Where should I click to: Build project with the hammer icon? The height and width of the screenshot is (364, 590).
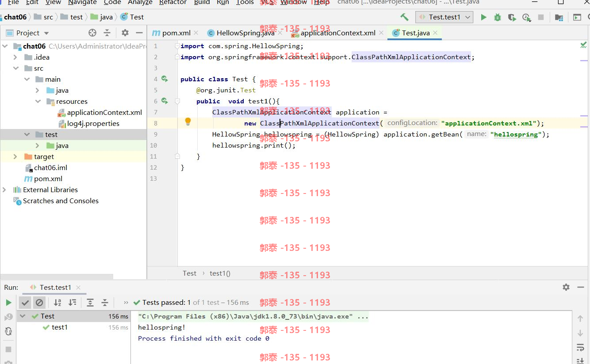[404, 17]
